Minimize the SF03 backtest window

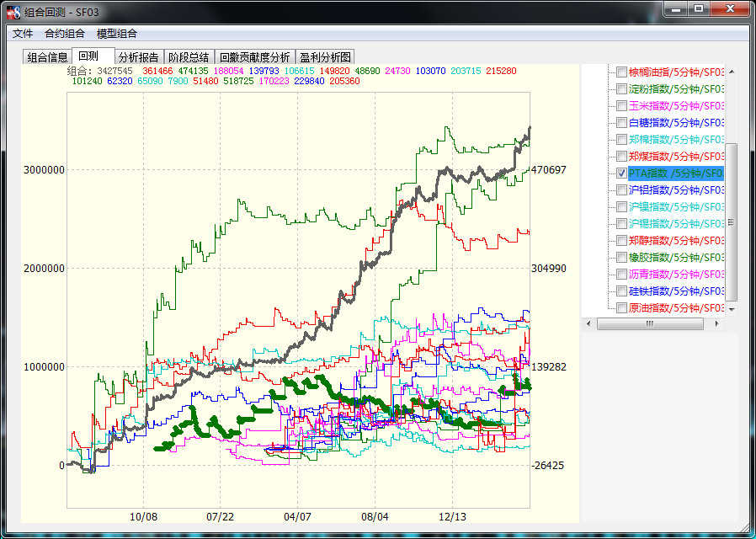(675, 9)
